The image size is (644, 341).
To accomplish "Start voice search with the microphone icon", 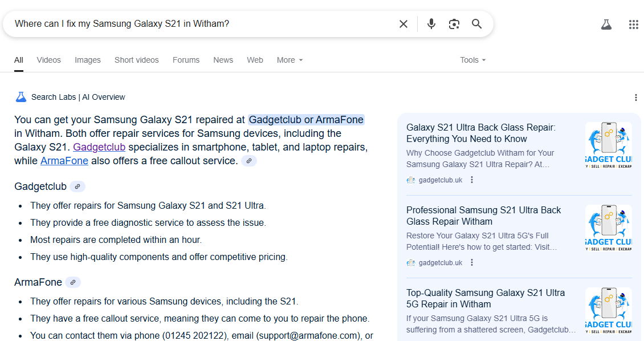I will pyautogui.click(x=431, y=24).
